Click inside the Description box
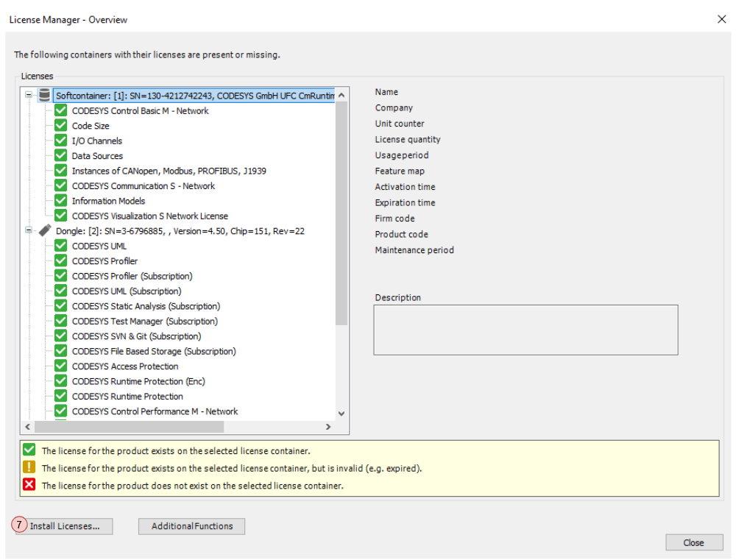This screenshot has height=560, width=736. [525, 329]
